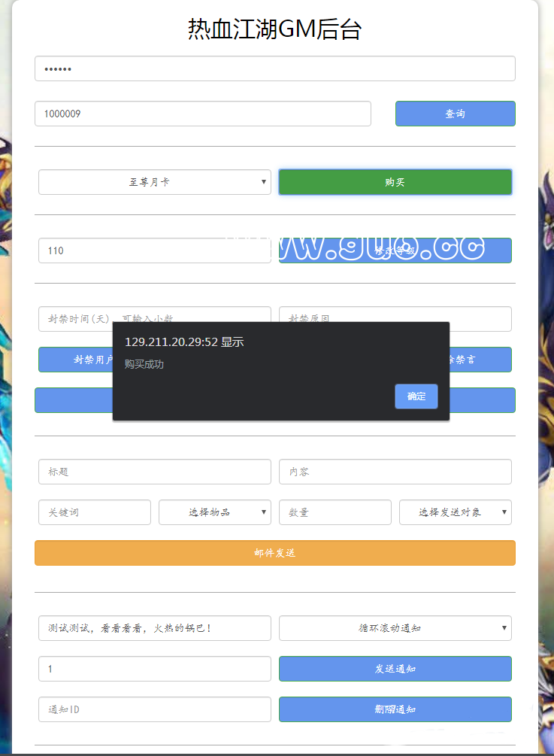Click the 查询 query button
Viewport: 554px width, 756px height.
pyautogui.click(x=456, y=114)
